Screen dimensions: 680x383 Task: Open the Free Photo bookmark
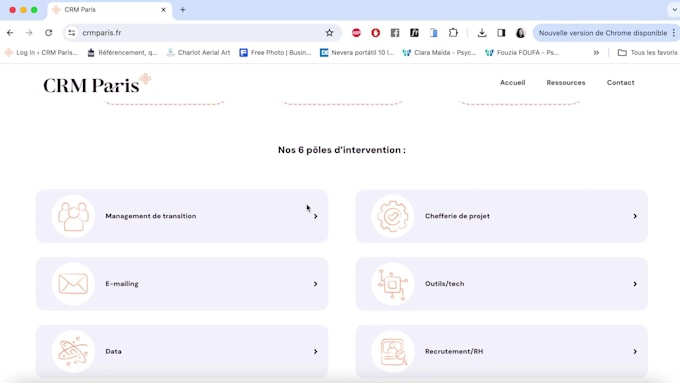(275, 52)
